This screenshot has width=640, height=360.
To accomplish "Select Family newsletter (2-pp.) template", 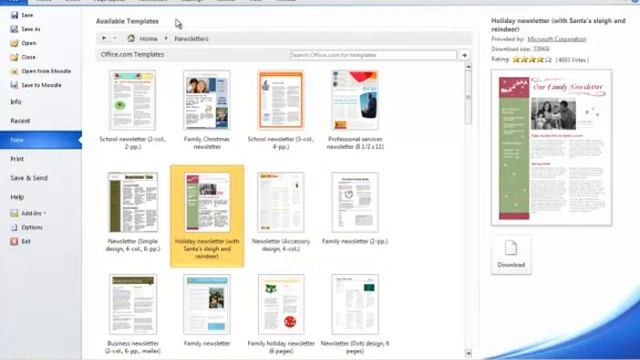I will pos(355,208).
